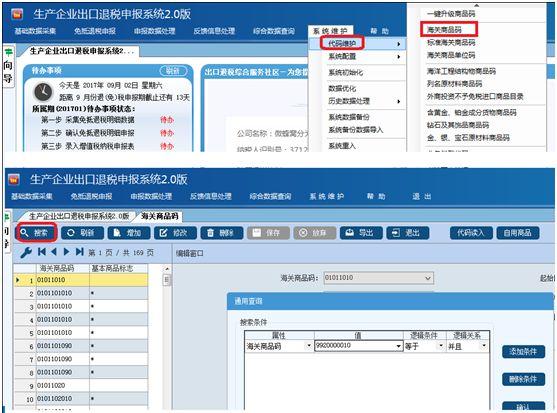Jump to first page with pager arrow
The width and height of the screenshot is (557, 413).
click(42, 252)
